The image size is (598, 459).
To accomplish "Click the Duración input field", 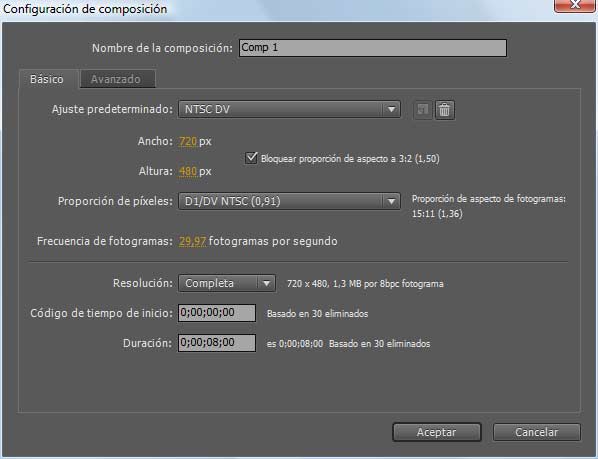I will coord(217,343).
